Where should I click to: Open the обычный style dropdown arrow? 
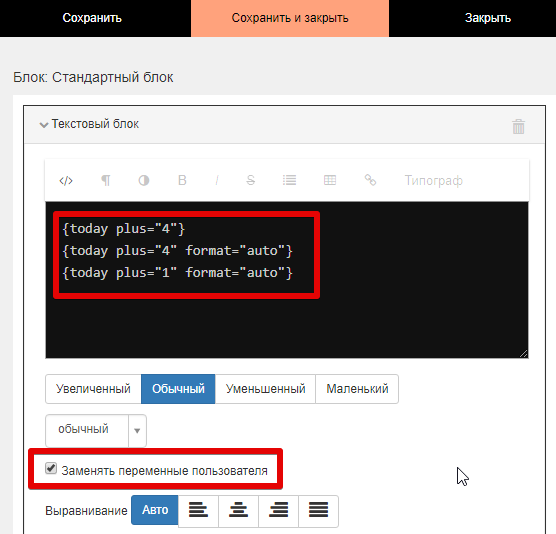[x=137, y=430]
